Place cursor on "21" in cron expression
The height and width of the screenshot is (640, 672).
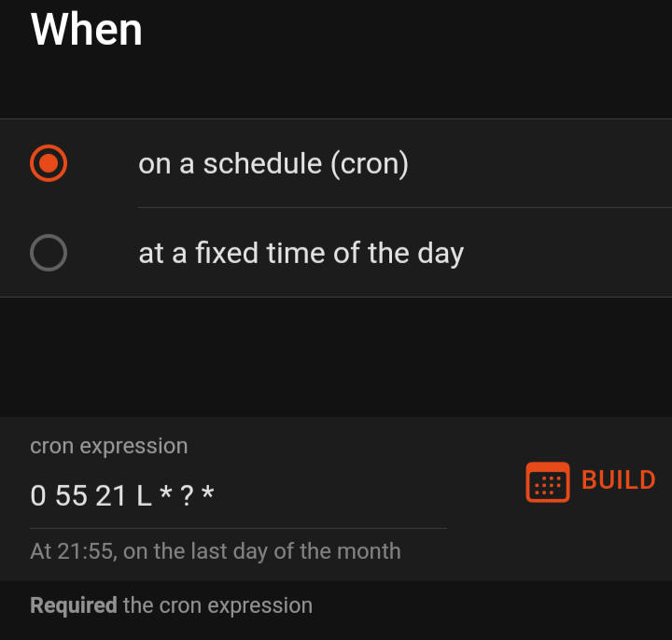pyautogui.click(x=110, y=495)
